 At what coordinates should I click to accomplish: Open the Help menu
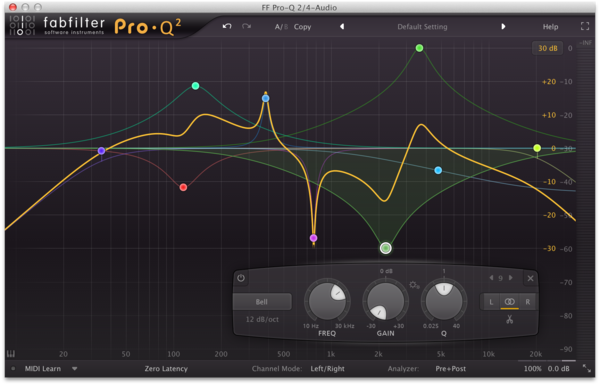(550, 27)
